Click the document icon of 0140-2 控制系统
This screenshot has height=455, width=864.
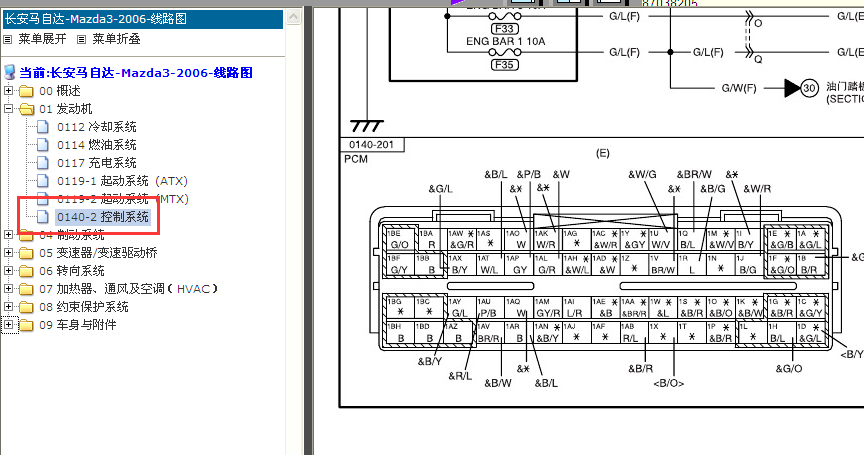(x=43, y=217)
